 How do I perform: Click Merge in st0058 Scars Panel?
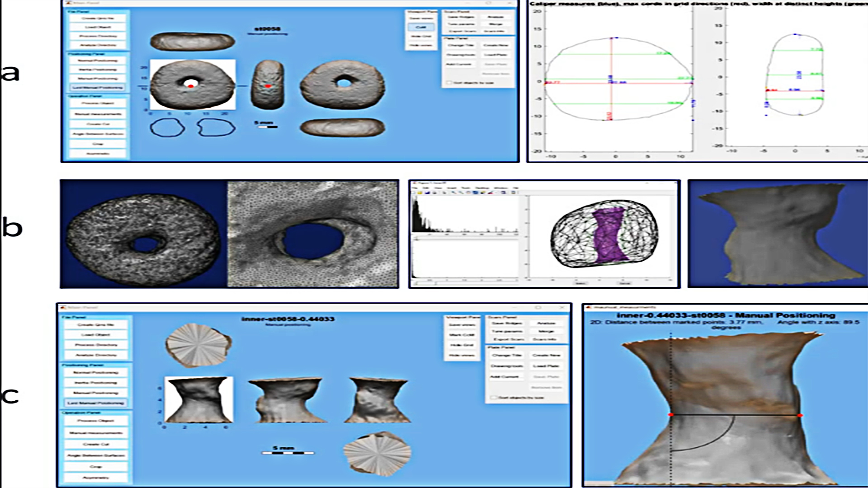(x=495, y=24)
